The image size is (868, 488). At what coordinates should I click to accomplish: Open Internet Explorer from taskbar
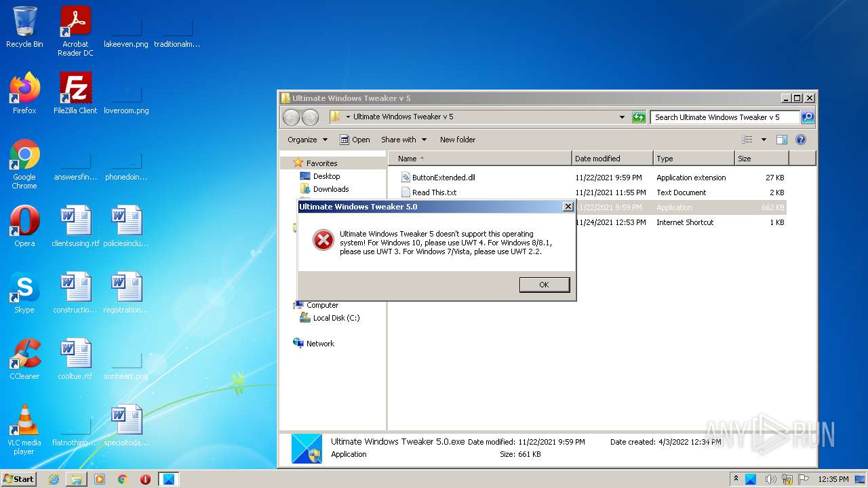click(x=54, y=479)
